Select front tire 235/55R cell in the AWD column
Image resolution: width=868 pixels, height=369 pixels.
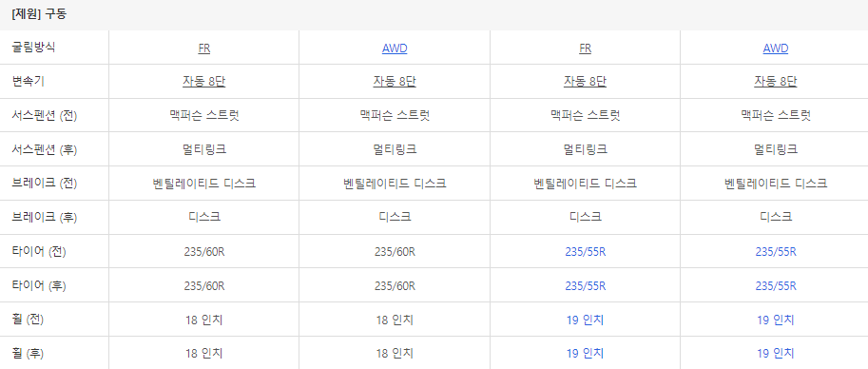(776, 252)
